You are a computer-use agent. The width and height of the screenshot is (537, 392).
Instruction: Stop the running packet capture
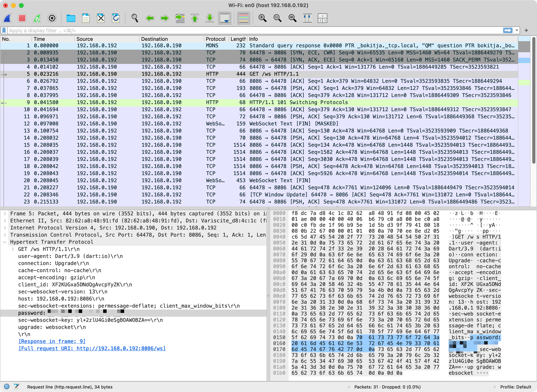22,18
